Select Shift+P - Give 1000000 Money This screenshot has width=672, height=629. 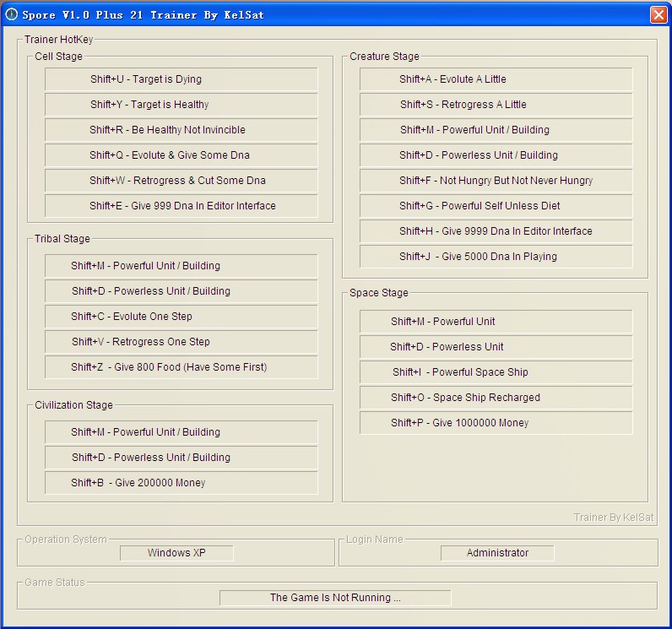click(x=496, y=422)
